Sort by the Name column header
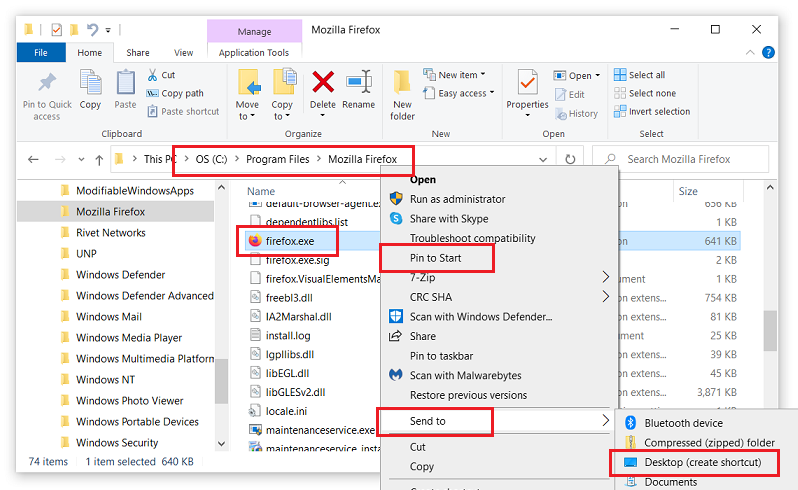The image size is (798, 490). pos(261,191)
